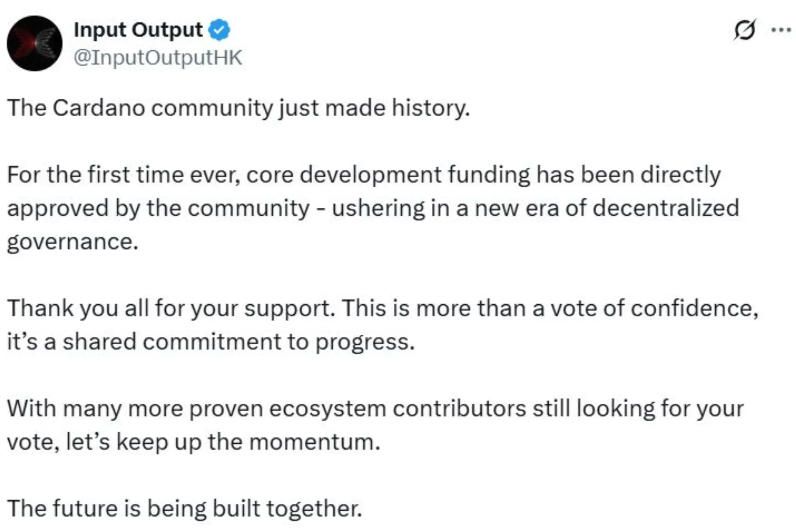Click the line starting "approved by the community"

tap(373, 208)
